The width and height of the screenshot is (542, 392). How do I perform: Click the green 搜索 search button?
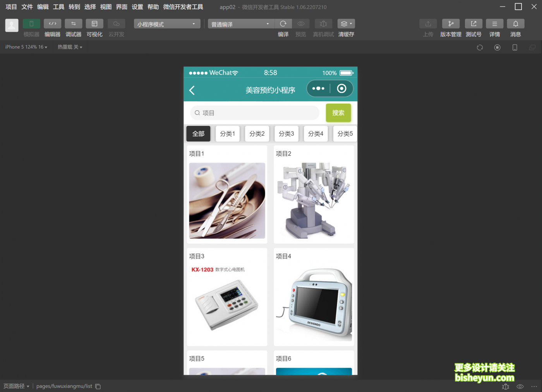[338, 113]
